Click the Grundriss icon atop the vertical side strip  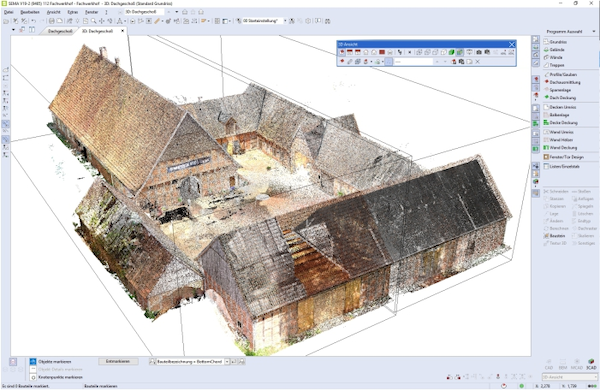[x=536, y=39]
